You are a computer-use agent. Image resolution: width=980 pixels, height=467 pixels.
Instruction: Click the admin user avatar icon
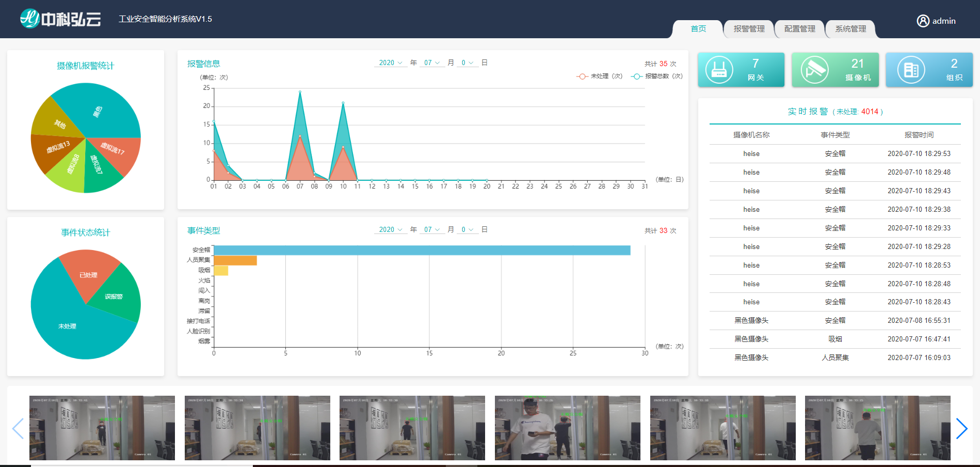[923, 21]
